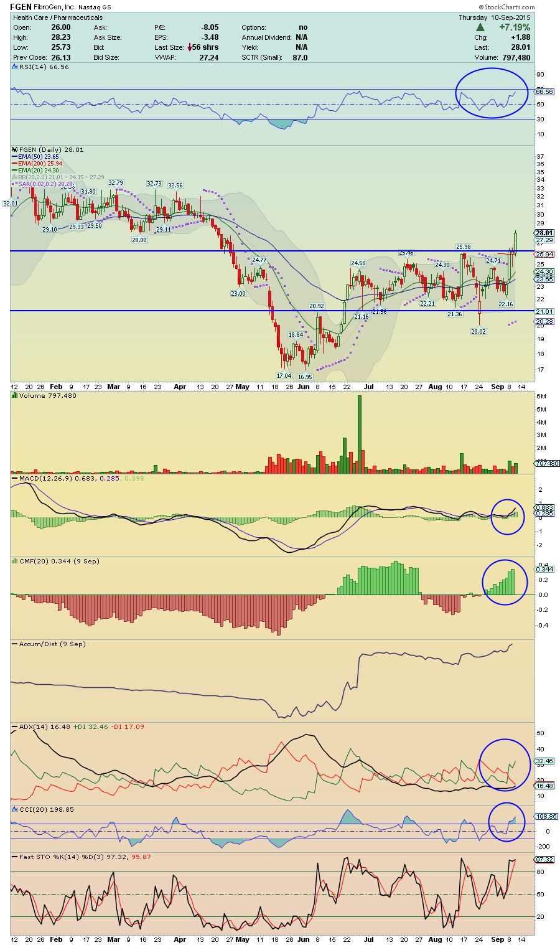Click the candlestick icon before FGEN (Daily)
The height and width of the screenshot is (945, 560).
(16, 149)
